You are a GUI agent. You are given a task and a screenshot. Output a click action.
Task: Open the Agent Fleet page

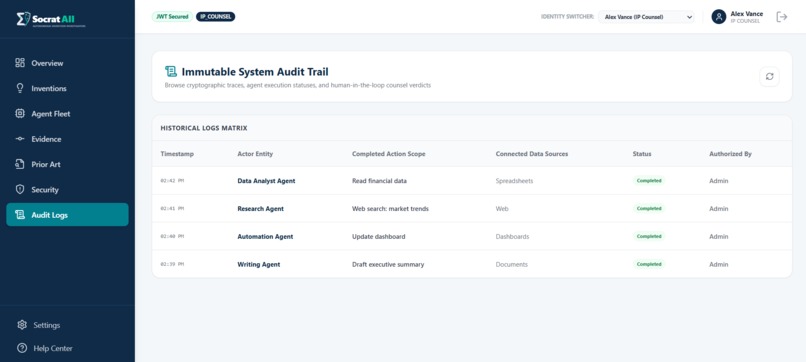click(67, 114)
